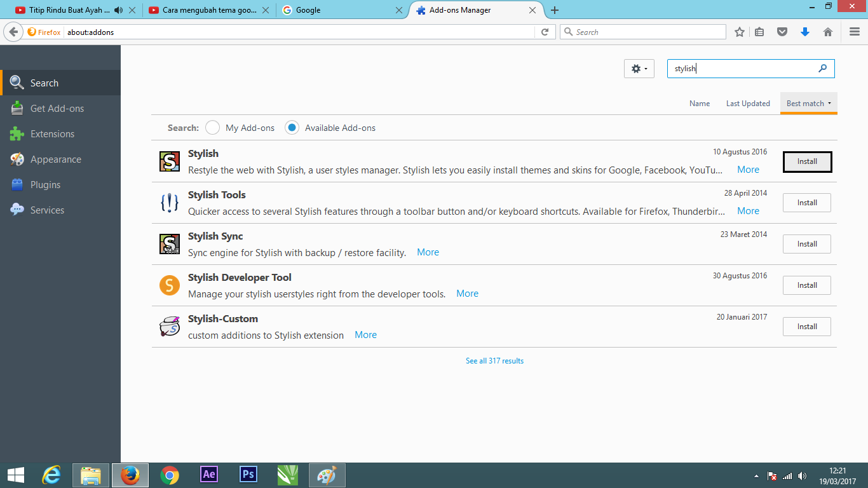Show bookmarks list icon in toolbar

(x=759, y=32)
